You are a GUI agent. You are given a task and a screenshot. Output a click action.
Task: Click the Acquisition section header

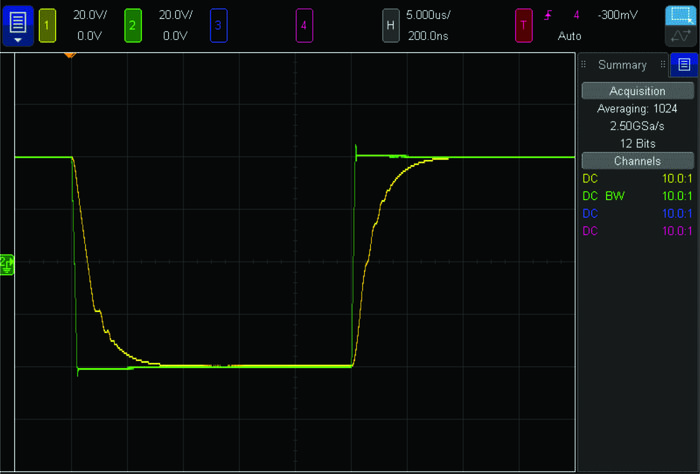pos(637,91)
